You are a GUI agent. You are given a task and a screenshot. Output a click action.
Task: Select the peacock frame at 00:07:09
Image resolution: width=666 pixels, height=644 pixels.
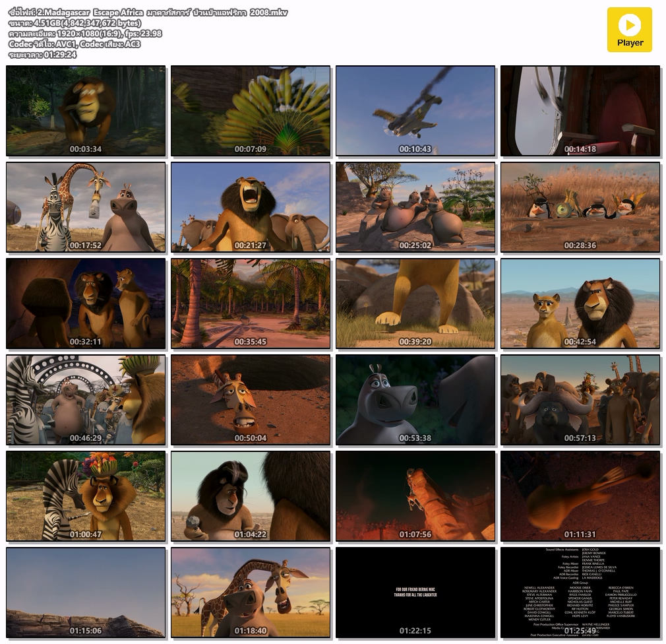coord(251,111)
